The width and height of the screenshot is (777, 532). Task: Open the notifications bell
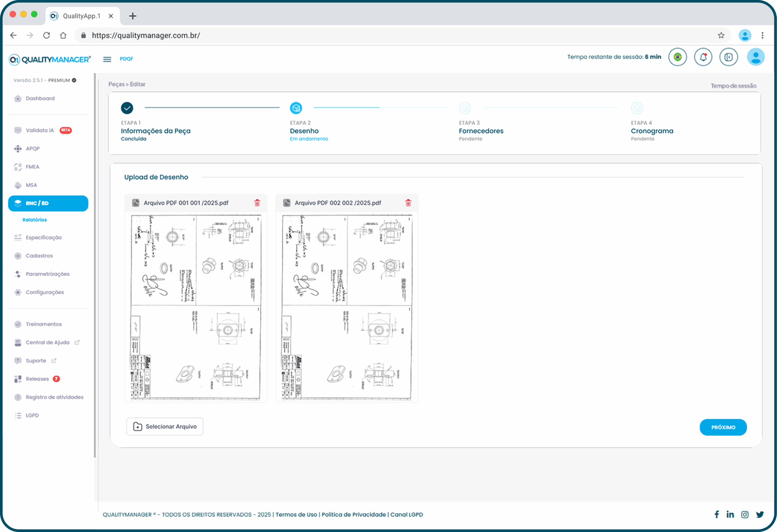coord(703,57)
